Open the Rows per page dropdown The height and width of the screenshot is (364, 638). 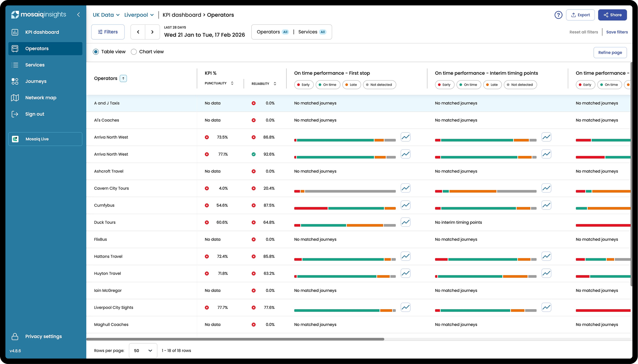click(143, 350)
